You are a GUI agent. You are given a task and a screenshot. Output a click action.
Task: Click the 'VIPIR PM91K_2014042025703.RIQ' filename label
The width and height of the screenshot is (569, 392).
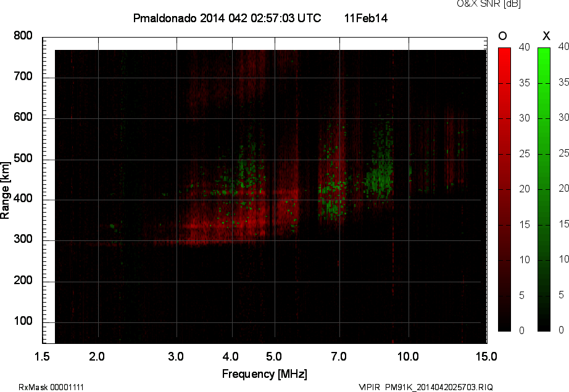[426, 387]
